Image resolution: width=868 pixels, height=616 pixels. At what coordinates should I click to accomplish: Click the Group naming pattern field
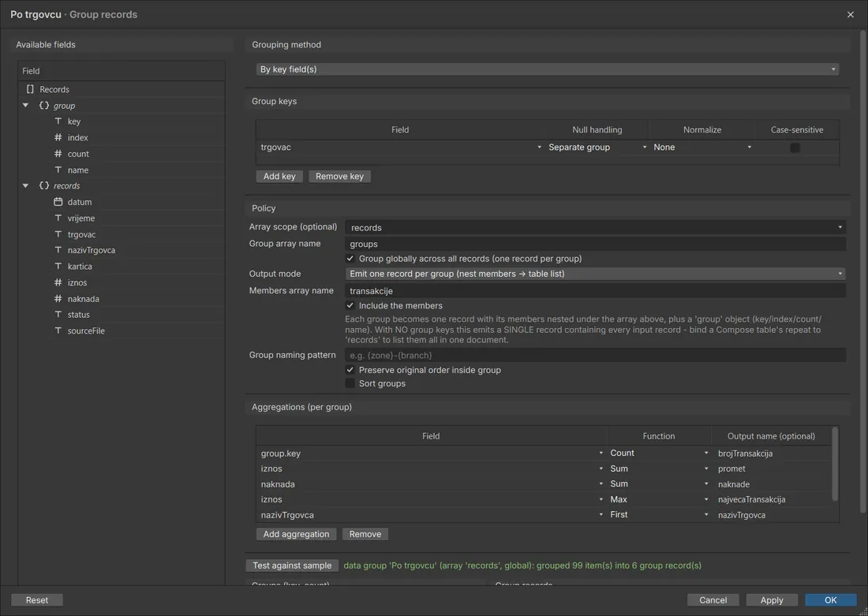pos(595,355)
